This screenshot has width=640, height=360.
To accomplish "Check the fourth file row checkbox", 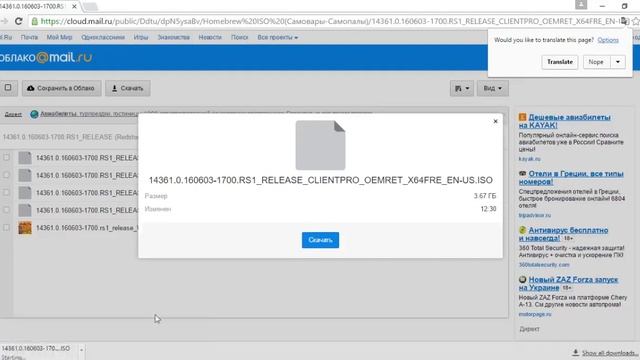I will tap(7, 210).
